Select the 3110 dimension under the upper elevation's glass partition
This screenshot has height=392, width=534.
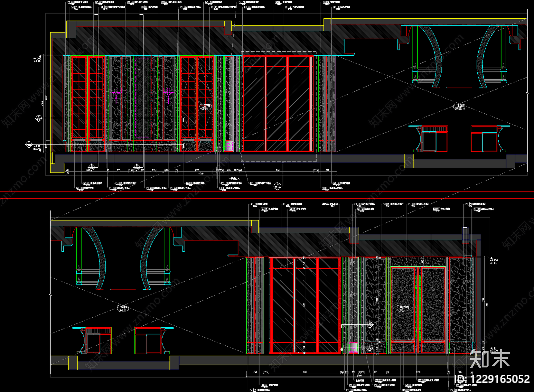[277, 170]
